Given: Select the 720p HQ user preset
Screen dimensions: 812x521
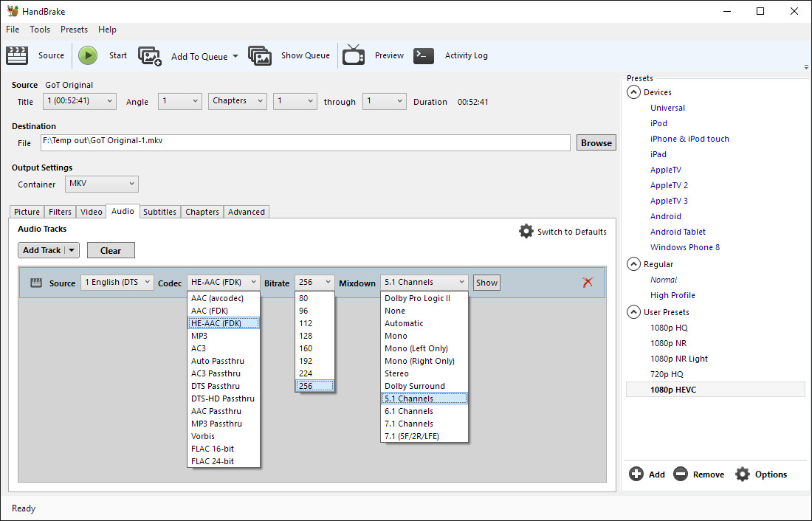Looking at the screenshot, I should [667, 374].
